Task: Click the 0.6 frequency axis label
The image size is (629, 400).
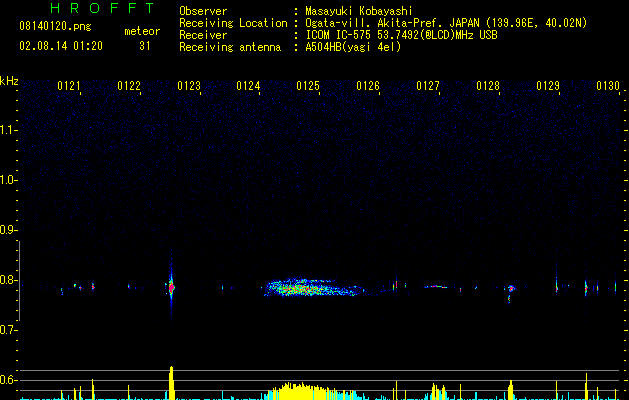Action: point(8,380)
